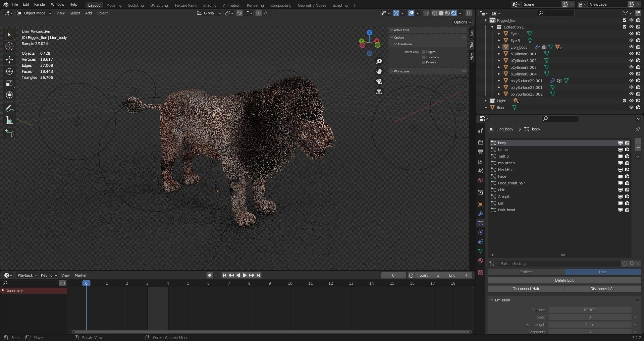Hide Lion_body in viewport

click(631, 47)
